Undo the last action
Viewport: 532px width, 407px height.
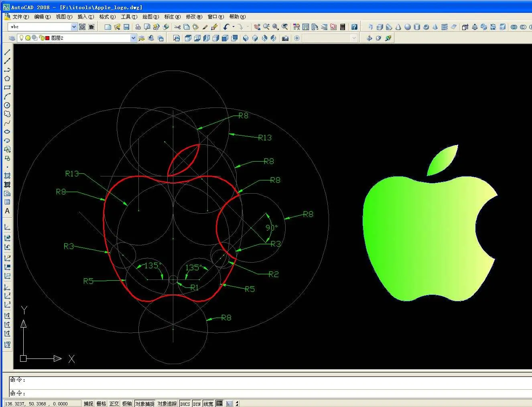pos(226,27)
